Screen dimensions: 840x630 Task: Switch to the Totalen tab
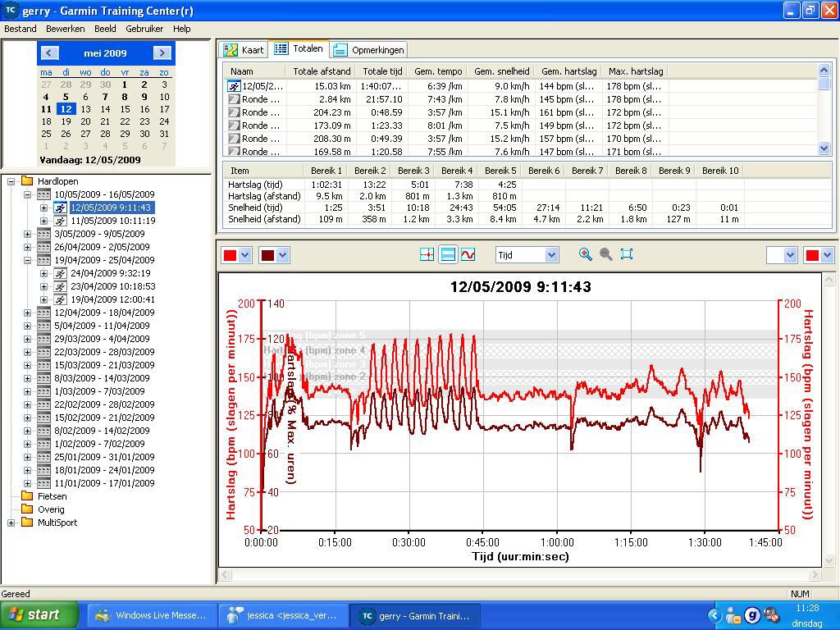tap(299, 48)
